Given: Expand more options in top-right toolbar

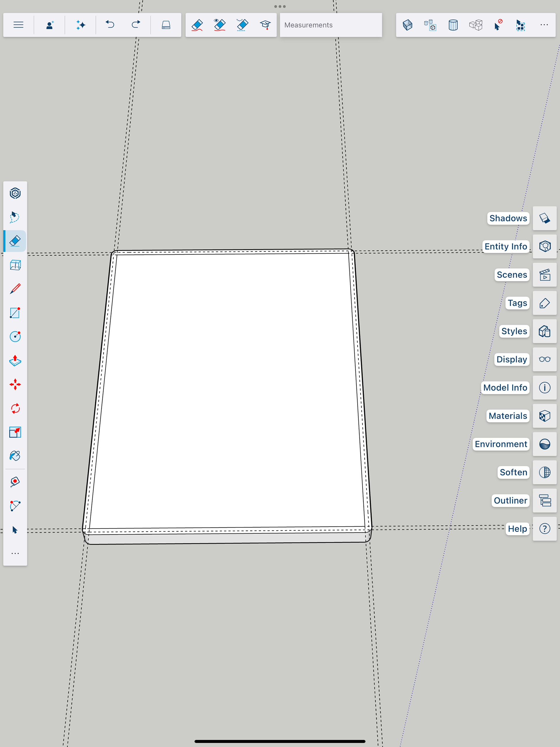Looking at the screenshot, I should [544, 25].
